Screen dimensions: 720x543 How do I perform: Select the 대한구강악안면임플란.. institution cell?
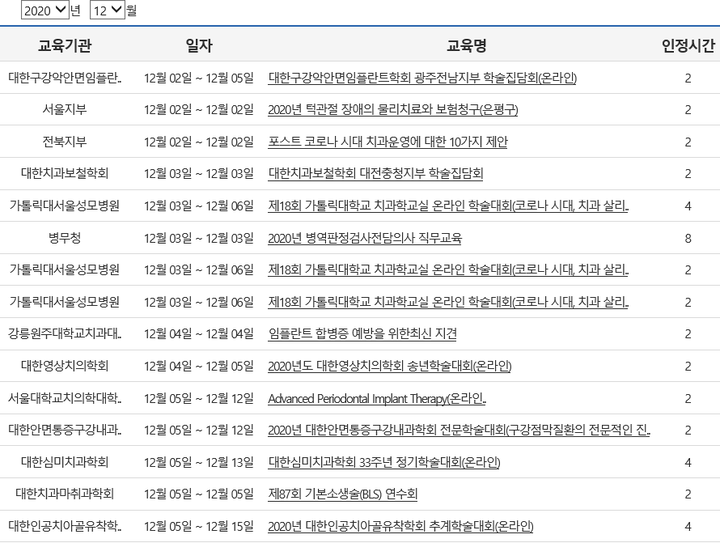65,78
